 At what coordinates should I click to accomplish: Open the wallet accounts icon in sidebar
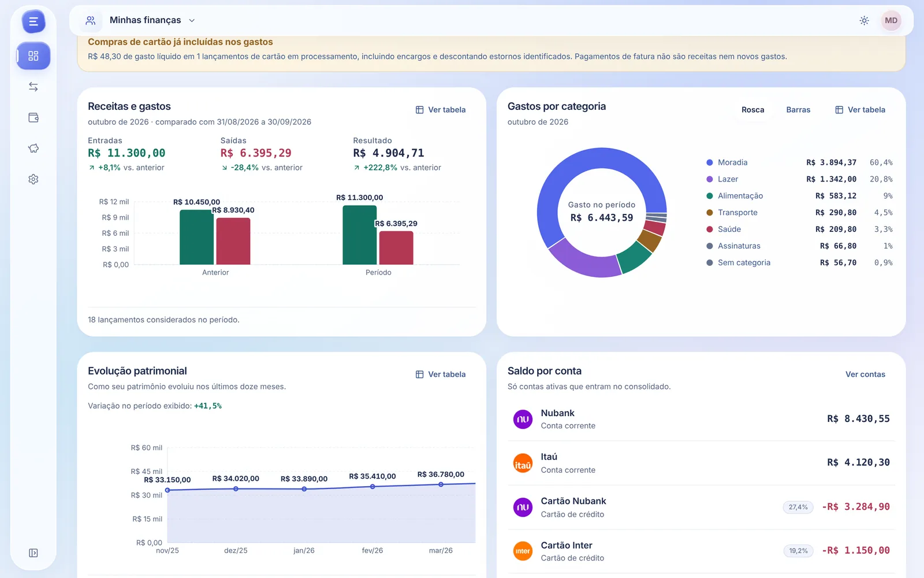point(33,117)
